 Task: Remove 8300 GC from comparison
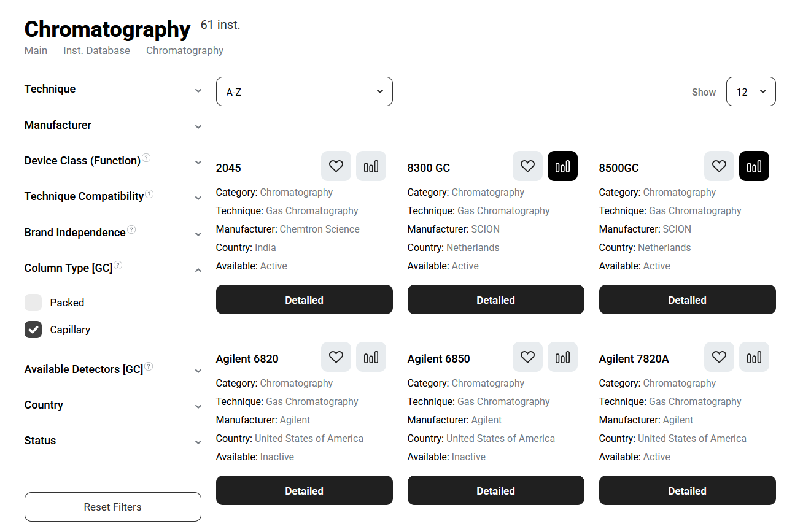(x=562, y=166)
